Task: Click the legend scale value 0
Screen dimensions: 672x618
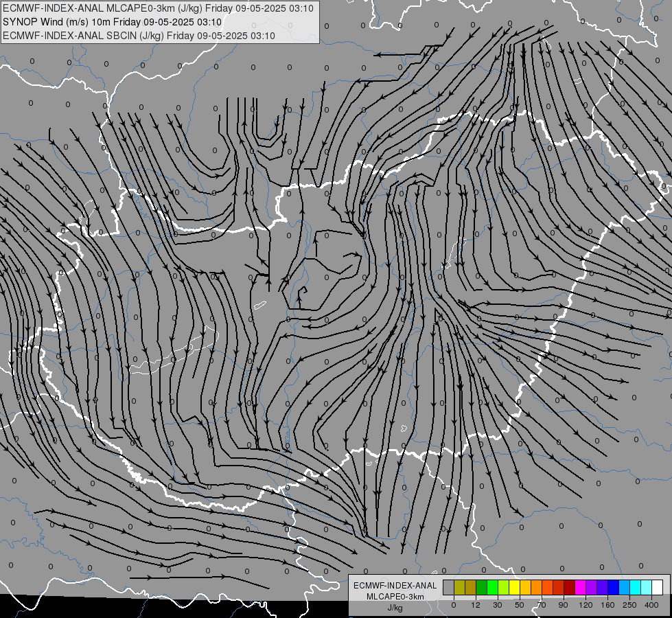Action: pyautogui.click(x=454, y=605)
